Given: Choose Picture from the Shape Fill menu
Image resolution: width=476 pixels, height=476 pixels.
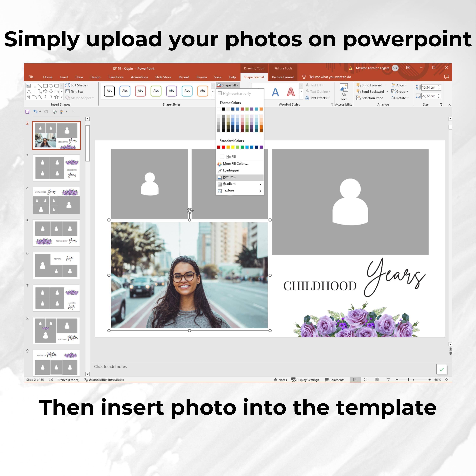Looking at the screenshot, I should coord(229,177).
